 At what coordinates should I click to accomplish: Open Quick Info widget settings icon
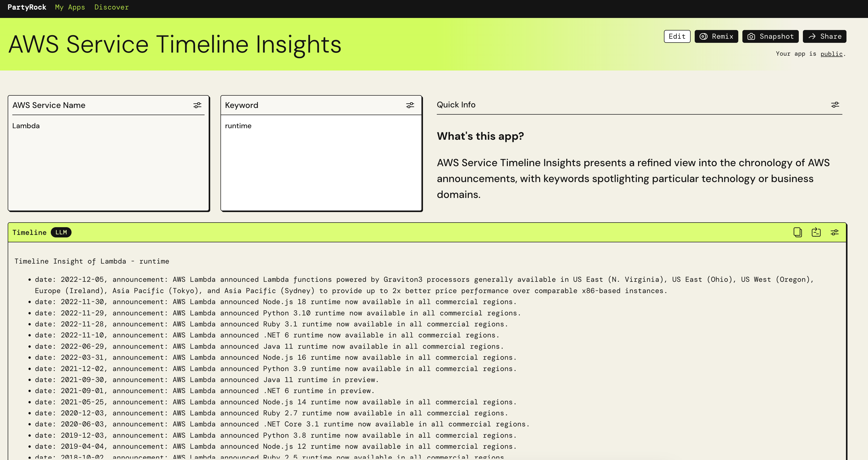[x=835, y=105]
